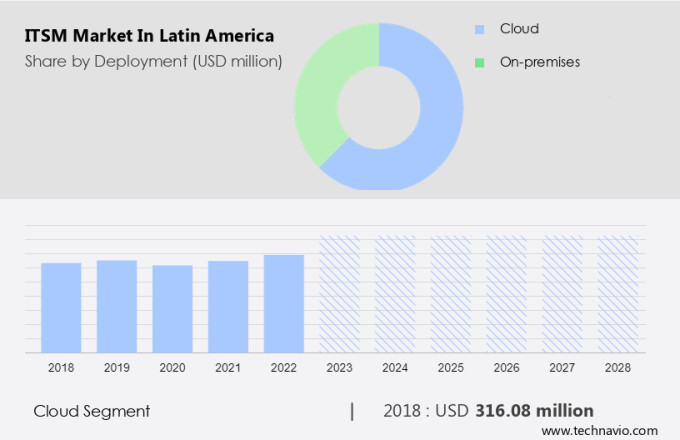Select the Cloud legend label text
The width and height of the screenshot is (680, 440).
(x=519, y=30)
